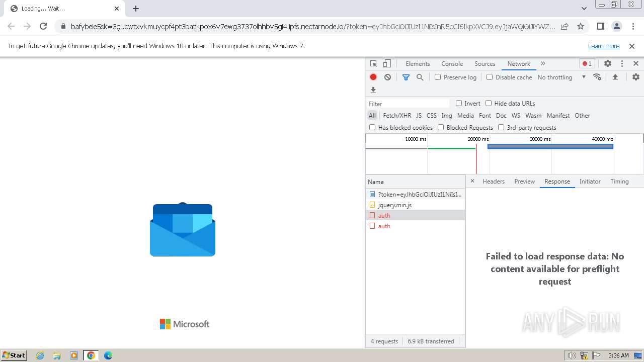Open network conditions wifi icon

click(x=597, y=77)
